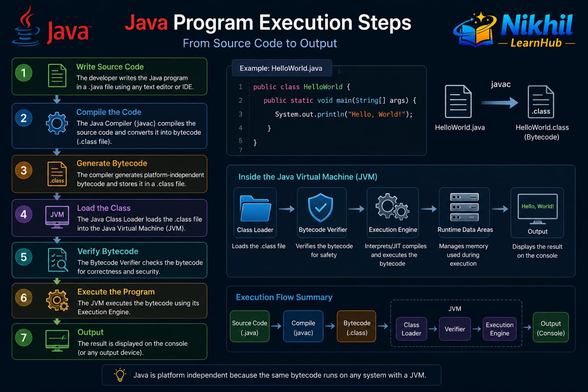The height and width of the screenshot is (392, 588).
Task: Click the JVM monitor icon in step 4
Action: click(57, 217)
